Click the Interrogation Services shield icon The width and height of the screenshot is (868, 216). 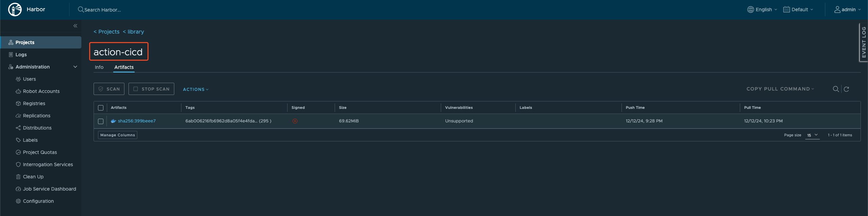18,164
